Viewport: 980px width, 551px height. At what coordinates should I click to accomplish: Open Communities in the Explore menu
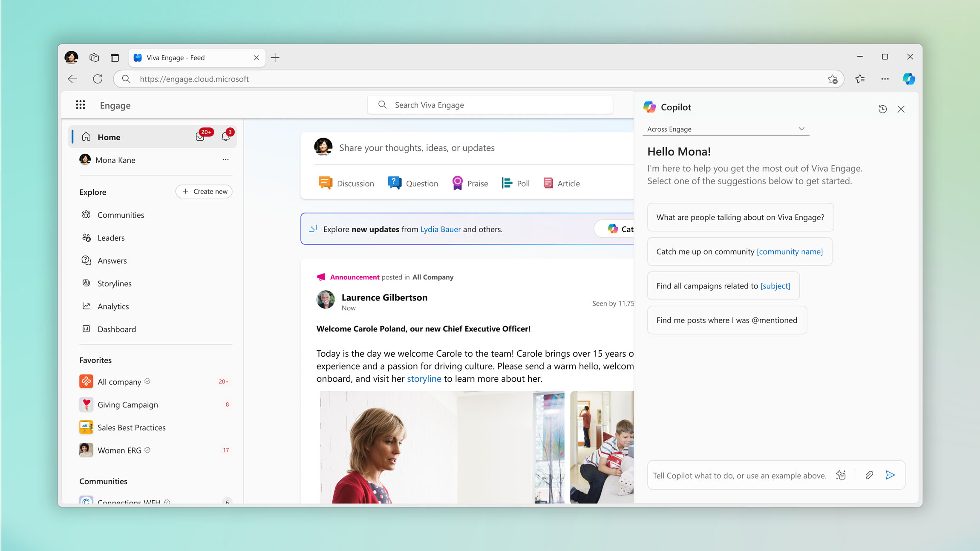pyautogui.click(x=121, y=215)
